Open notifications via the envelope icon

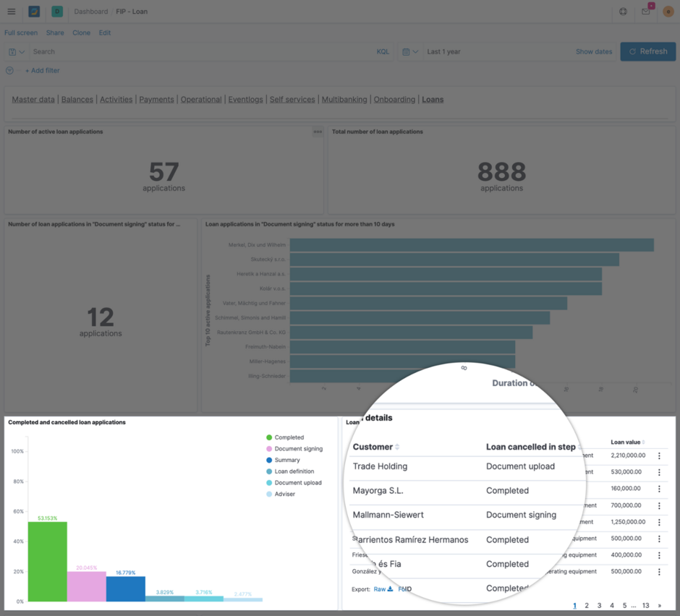click(645, 12)
